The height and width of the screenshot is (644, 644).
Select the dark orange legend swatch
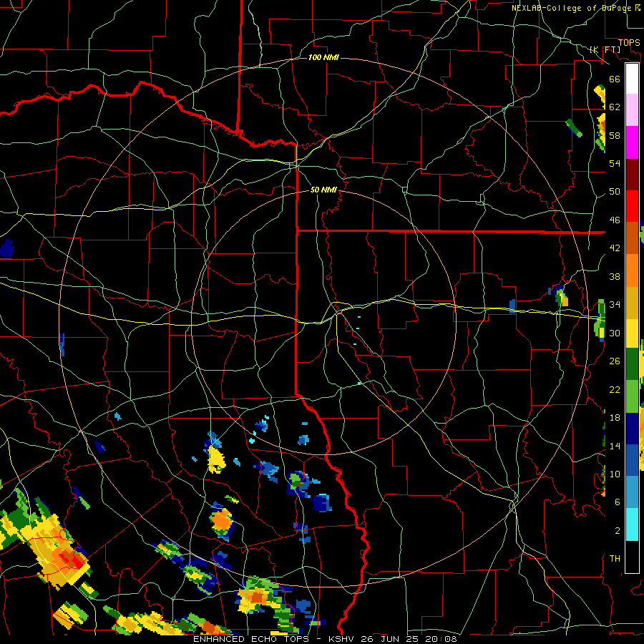[x=632, y=238]
